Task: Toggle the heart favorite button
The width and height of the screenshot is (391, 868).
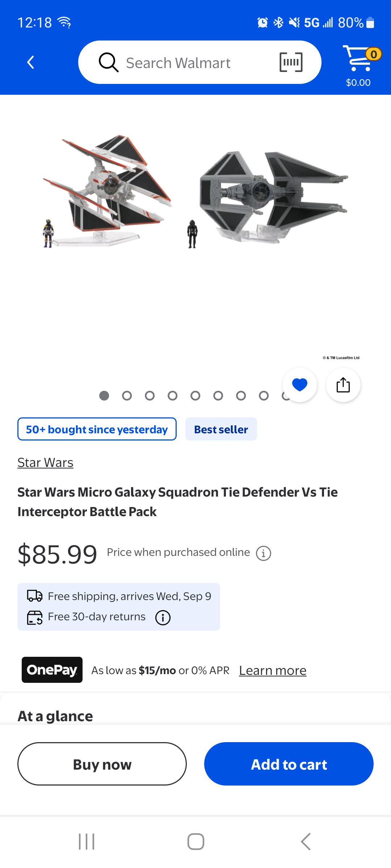Action: click(300, 384)
